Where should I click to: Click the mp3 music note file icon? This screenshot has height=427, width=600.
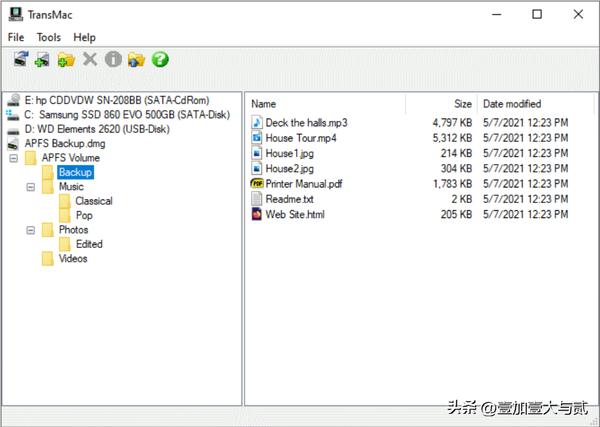256,122
